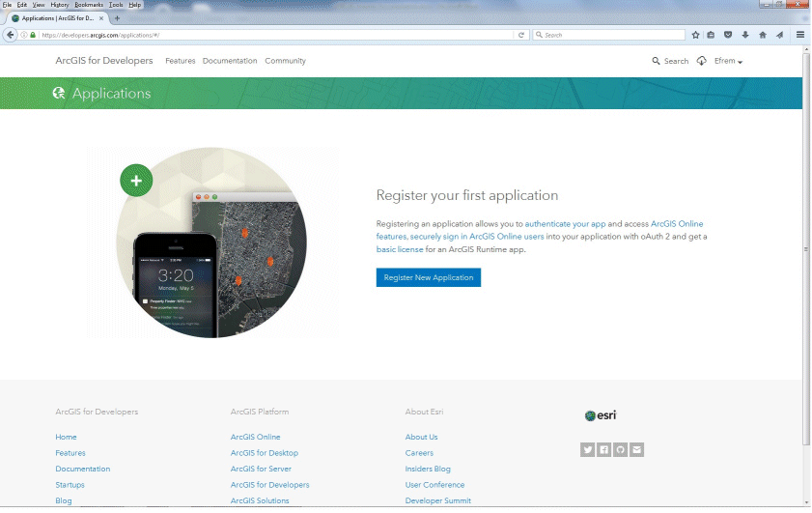Click the browser Search input box
Screen dimensions: 812x513
(609, 35)
